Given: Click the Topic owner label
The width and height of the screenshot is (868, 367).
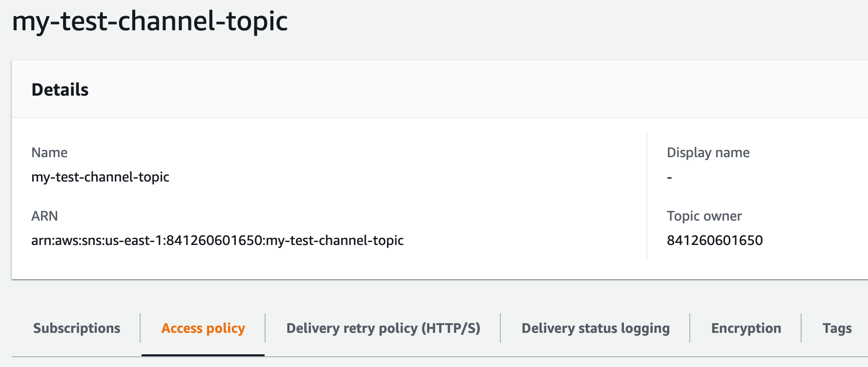Looking at the screenshot, I should (704, 216).
